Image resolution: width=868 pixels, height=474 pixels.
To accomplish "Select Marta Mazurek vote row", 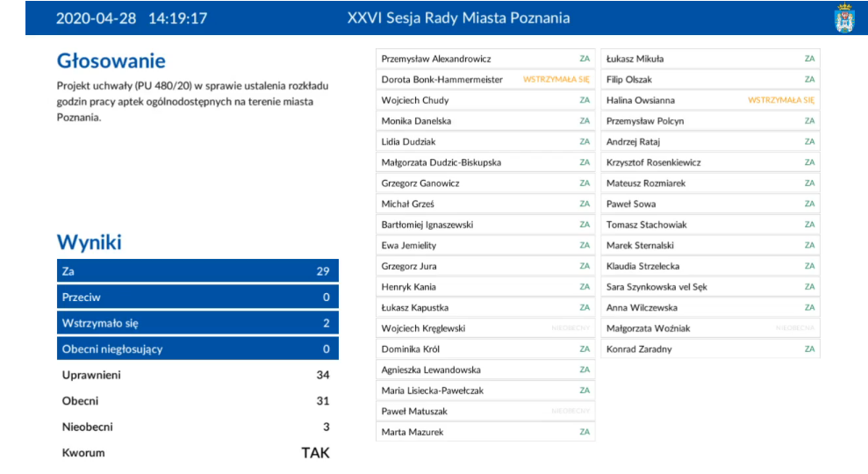I will click(485, 432).
